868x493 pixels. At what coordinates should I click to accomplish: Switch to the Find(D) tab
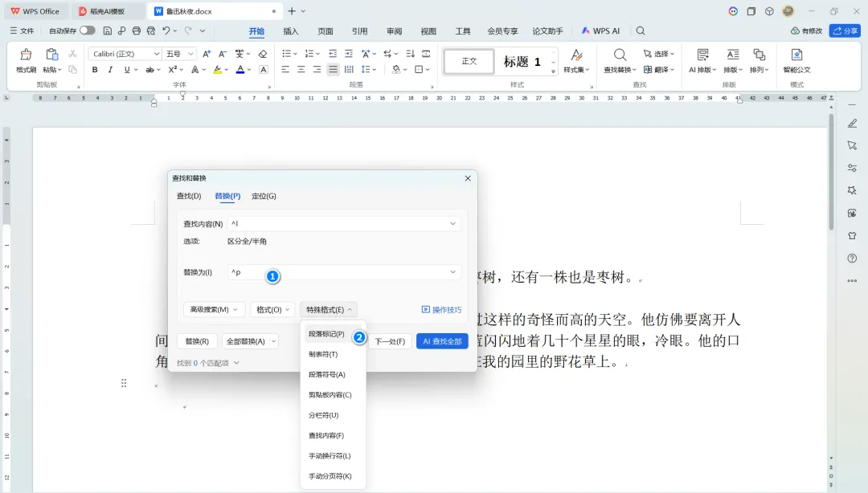pos(189,196)
